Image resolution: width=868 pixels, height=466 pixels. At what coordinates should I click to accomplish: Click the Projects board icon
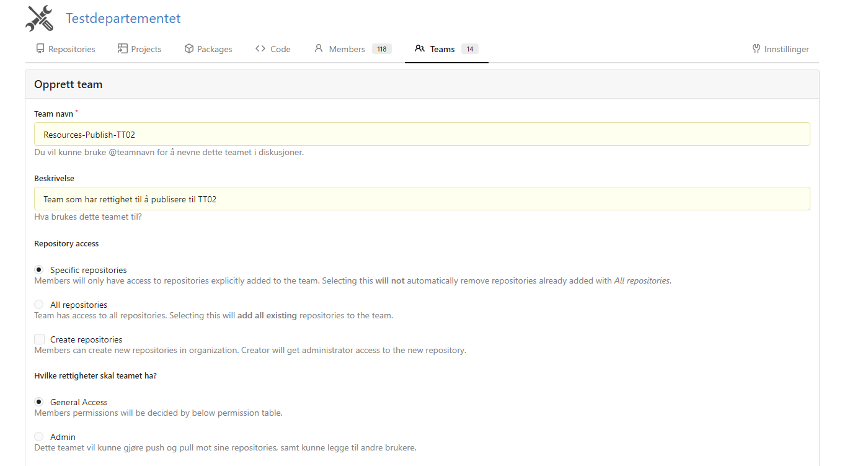tap(123, 49)
